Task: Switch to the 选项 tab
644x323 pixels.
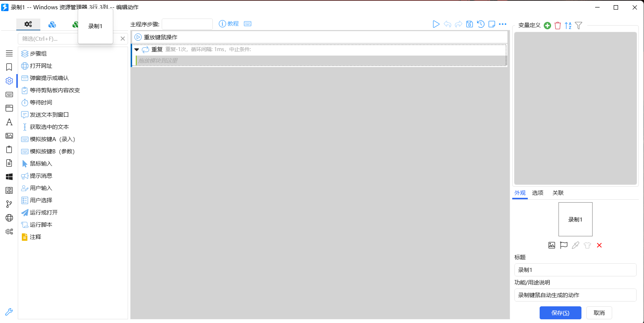Action: [x=538, y=193]
